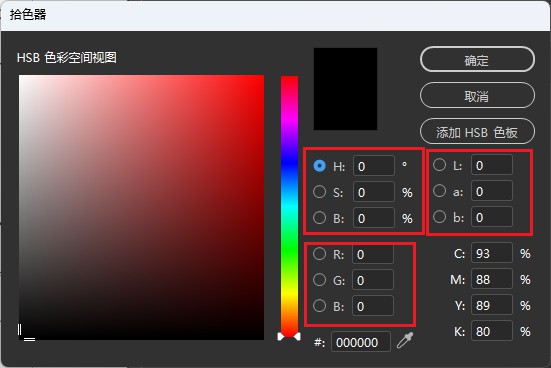Select the HSB brightness B radio button
The image size is (551, 368).
point(319,218)
